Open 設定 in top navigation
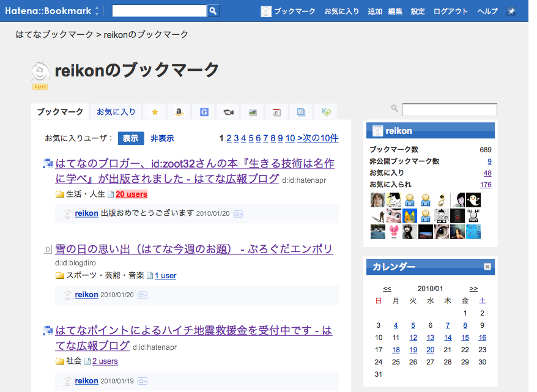The width and height of the screenshot is (537, 392). pyautogui.click(x=418, y=11)
